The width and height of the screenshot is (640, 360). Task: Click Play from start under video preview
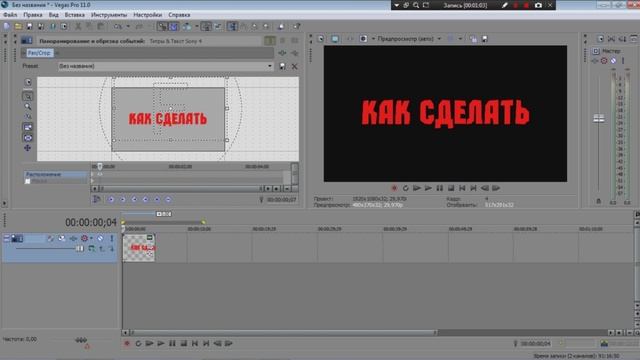point(417,188)
